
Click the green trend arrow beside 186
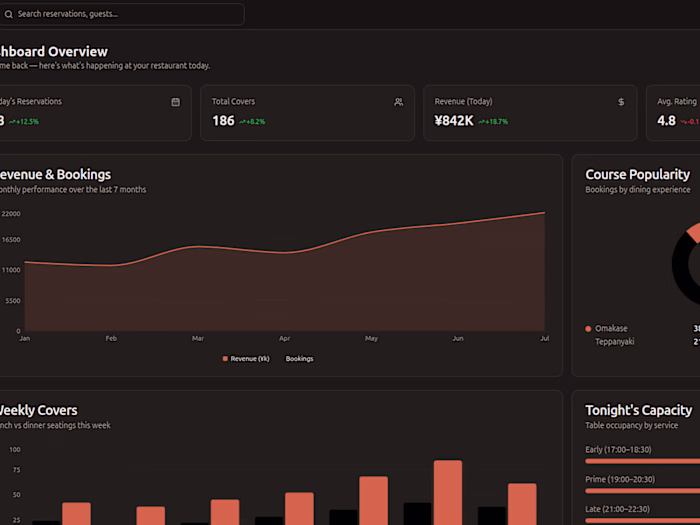(242, 121)
